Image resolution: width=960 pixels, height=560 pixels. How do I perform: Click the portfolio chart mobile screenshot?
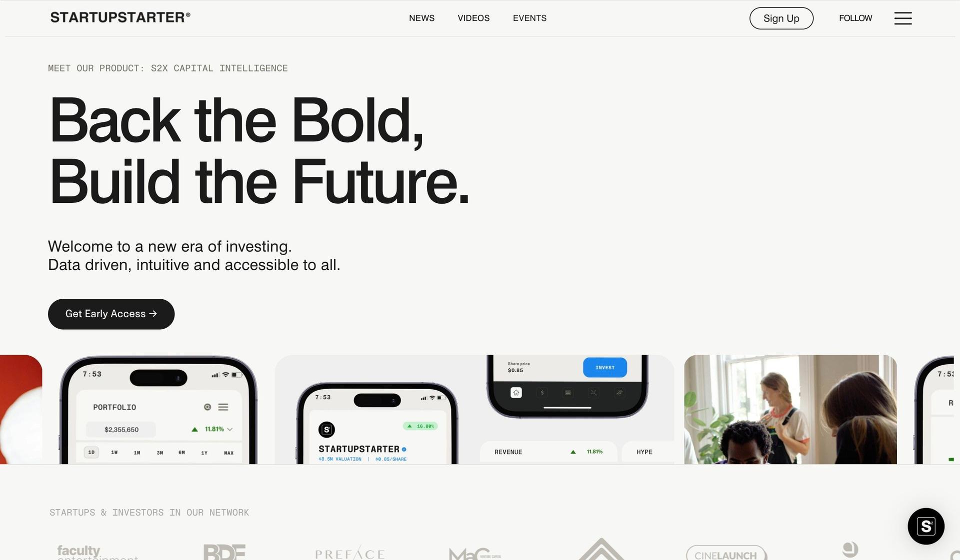pyautogui.click(x=157, y=409)
